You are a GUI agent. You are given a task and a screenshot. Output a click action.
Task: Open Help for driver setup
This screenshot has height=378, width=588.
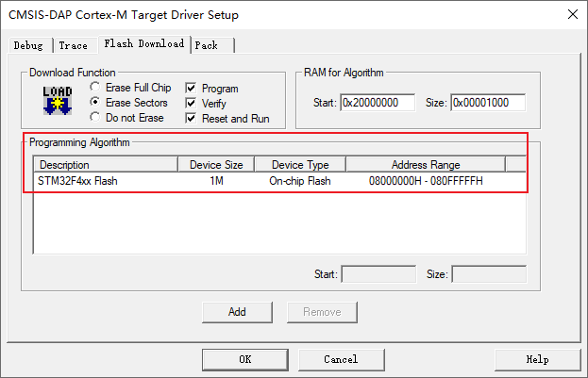click(537, 360)
